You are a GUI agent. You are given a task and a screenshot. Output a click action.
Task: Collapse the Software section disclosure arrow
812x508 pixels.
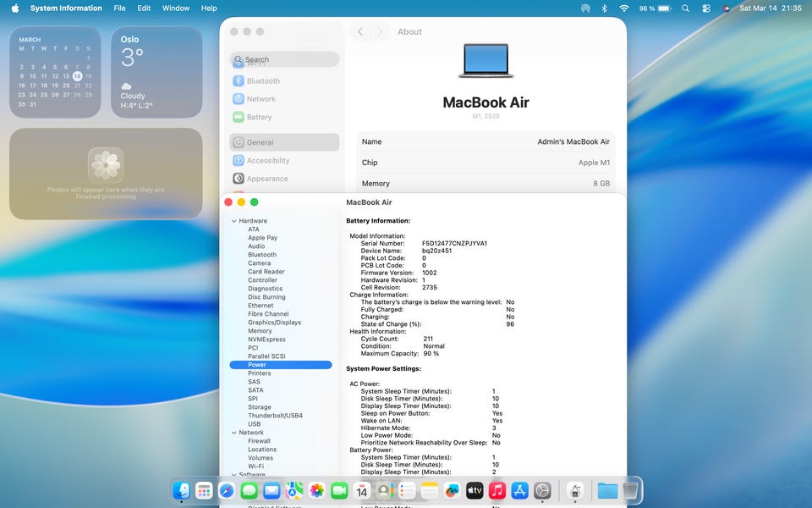point(234,475)
